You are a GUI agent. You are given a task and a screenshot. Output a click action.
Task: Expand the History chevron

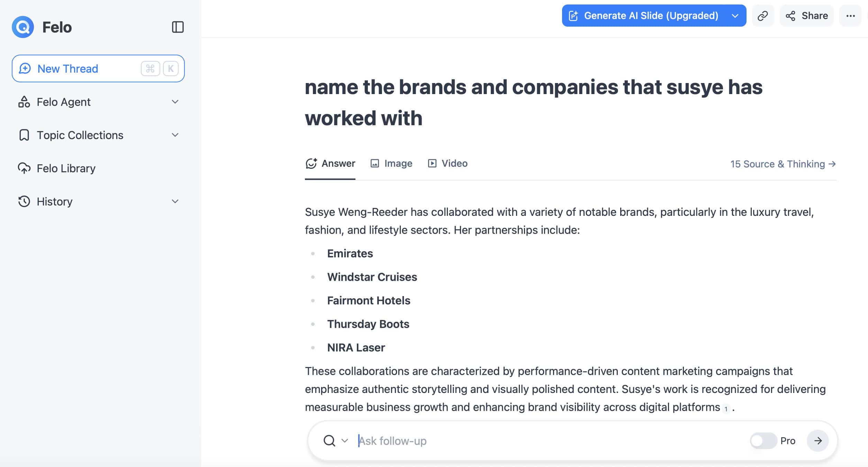(175, 201)
